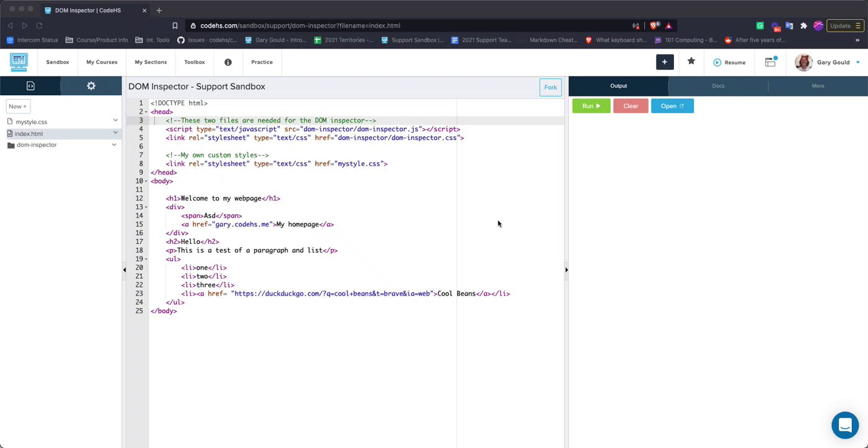Run the program
868x448 pixels.
(591, 106)
